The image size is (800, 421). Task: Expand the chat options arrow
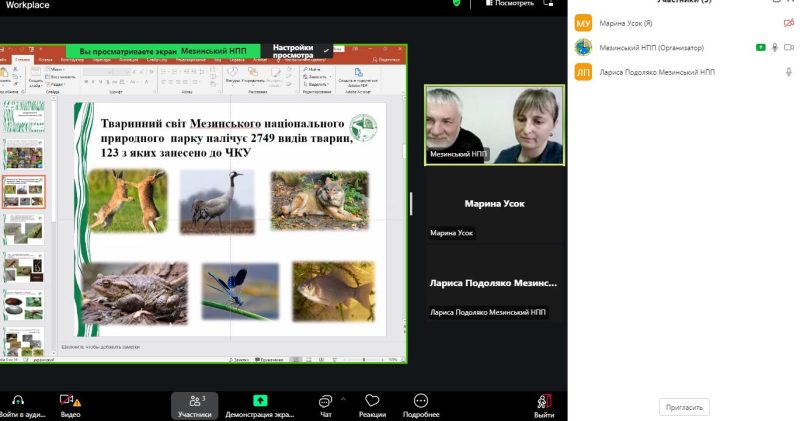pyautogui.click(x=344, y=397)
